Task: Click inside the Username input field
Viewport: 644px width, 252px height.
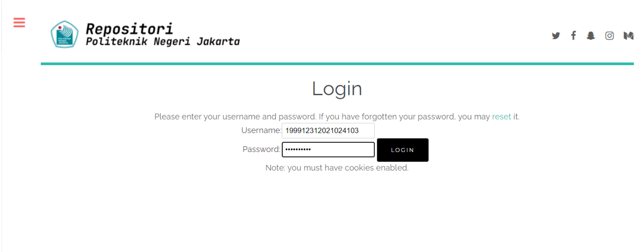Action: pyautogui.click(x=328, y=130)
